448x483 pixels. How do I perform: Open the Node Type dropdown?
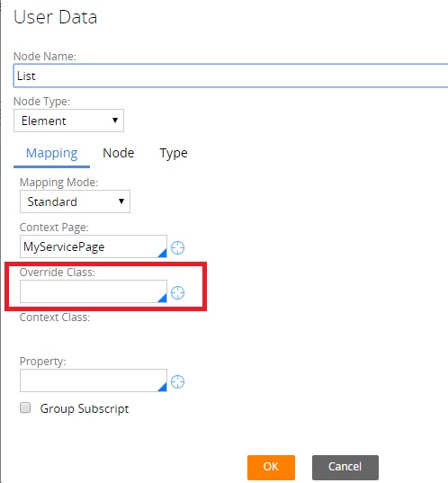click(x=68, y=121)
